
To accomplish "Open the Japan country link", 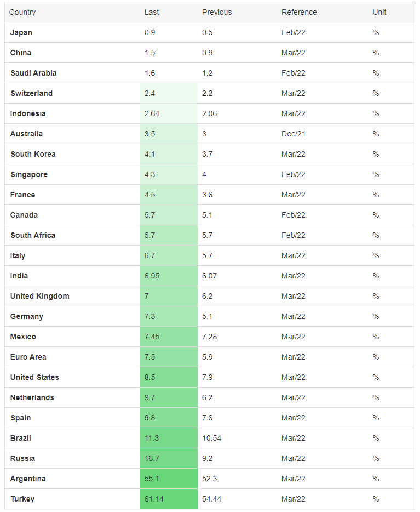I will click(21, 32).
